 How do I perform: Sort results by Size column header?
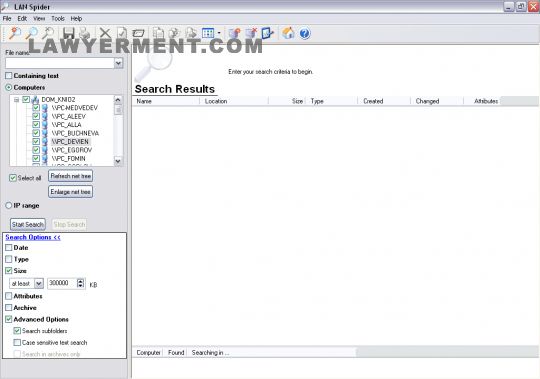click(x=287, y=101)
